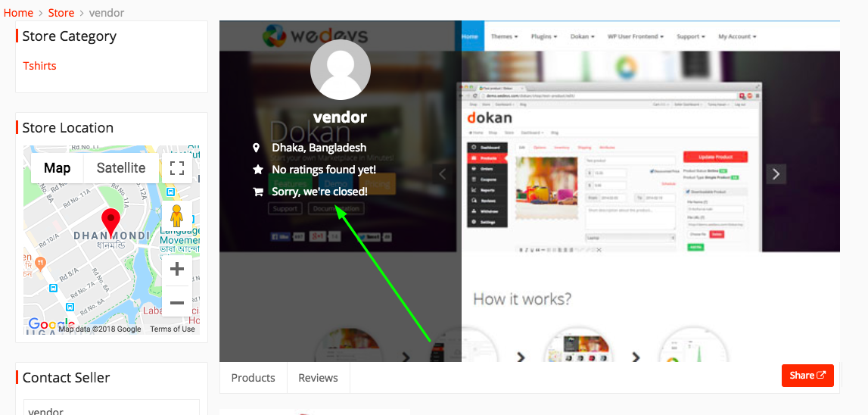Click Sorry, we're closed! notice
This screenshot has height=415, width=868.
coord(319,192)
